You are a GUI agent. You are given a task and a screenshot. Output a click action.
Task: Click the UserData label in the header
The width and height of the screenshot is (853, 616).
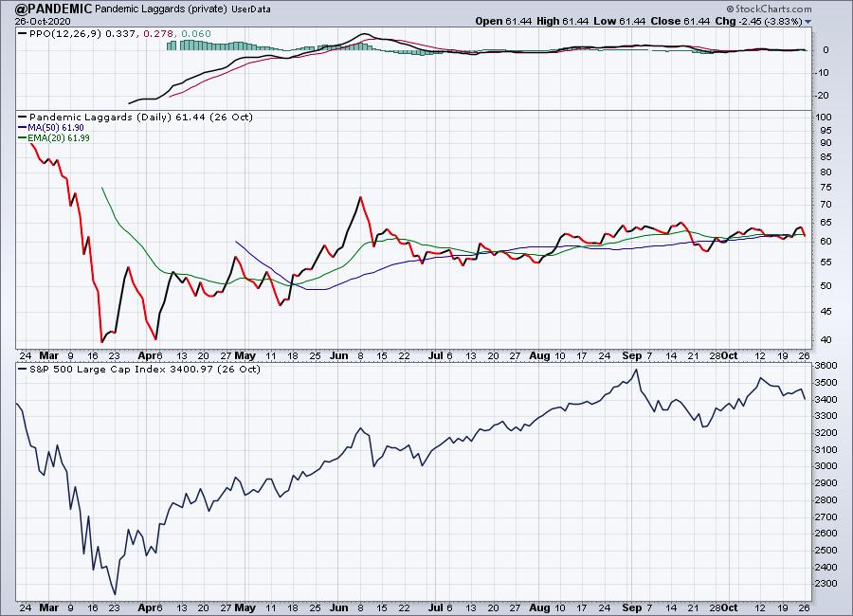pos(251,9)
